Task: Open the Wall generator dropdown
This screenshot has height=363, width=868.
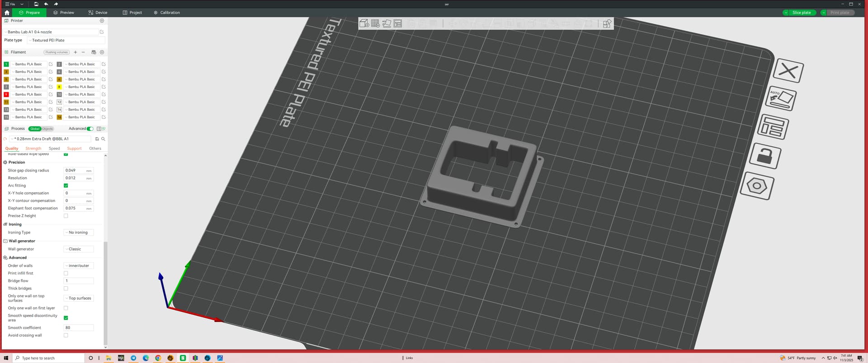Action: tap(79, 249)
